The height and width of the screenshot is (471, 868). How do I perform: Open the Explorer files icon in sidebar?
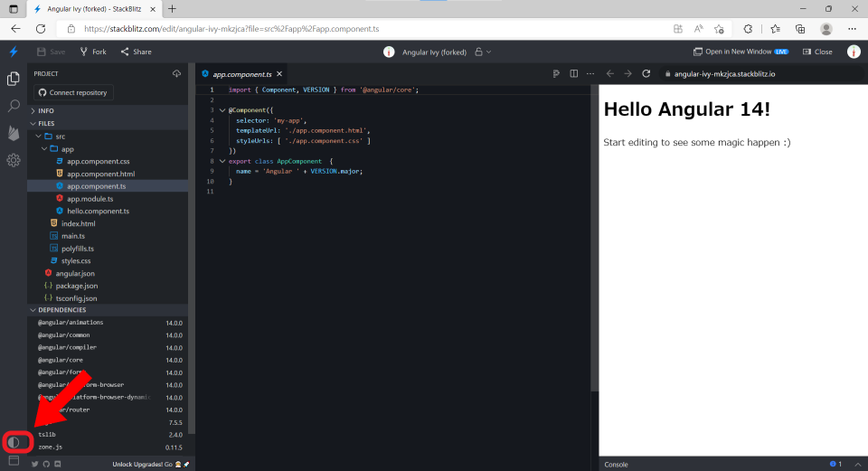14,80
